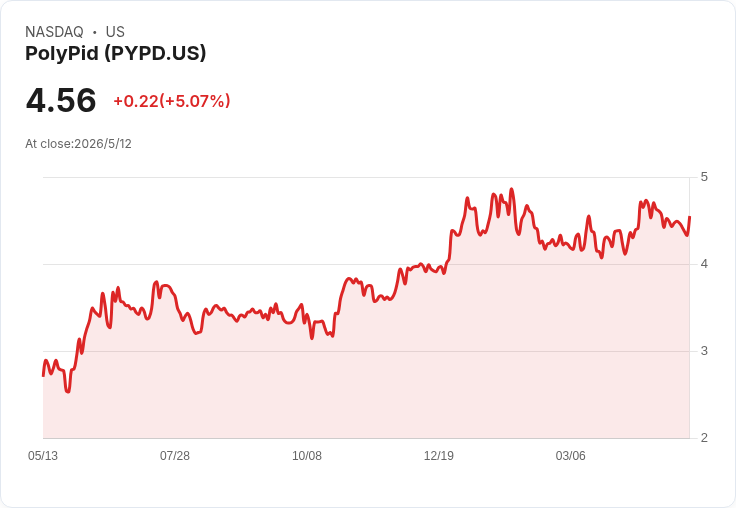Click the 4 price axis label
Image resolution: width=736 pixels, height=508 pixels.
click(704, 264)
